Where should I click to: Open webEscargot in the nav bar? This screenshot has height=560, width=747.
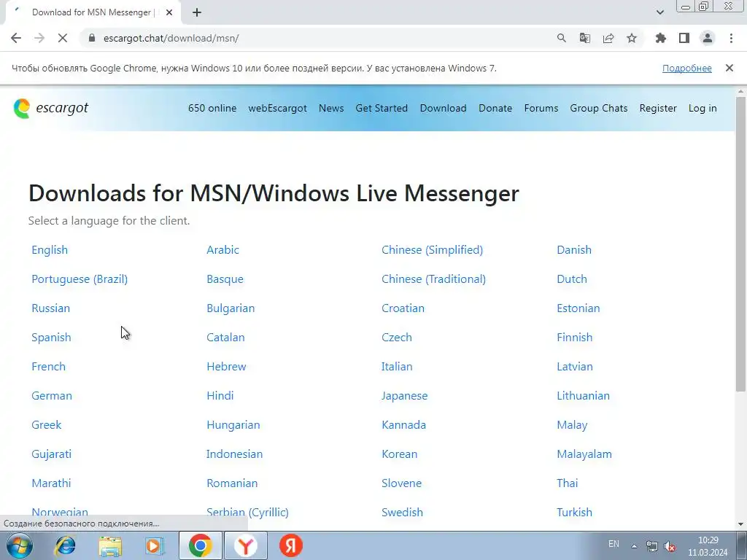pyautogui.click(x=278, y=108)
